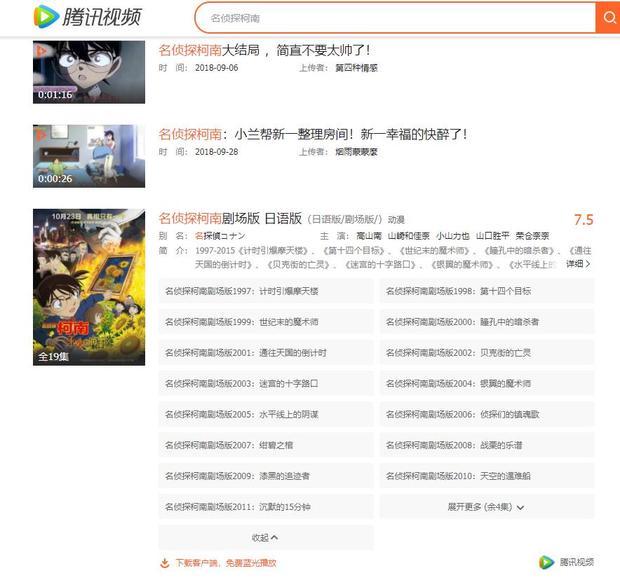This screenshot has width=620, height=580.
Task: Click the Tencent Video logo at bottom right
Action: click(x=566, y=562)
